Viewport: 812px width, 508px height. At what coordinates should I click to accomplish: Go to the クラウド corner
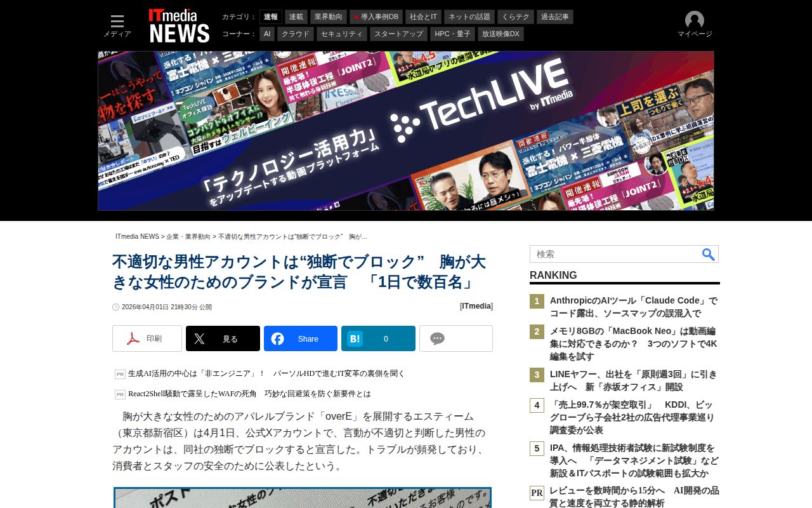click(x=296, y=34)
